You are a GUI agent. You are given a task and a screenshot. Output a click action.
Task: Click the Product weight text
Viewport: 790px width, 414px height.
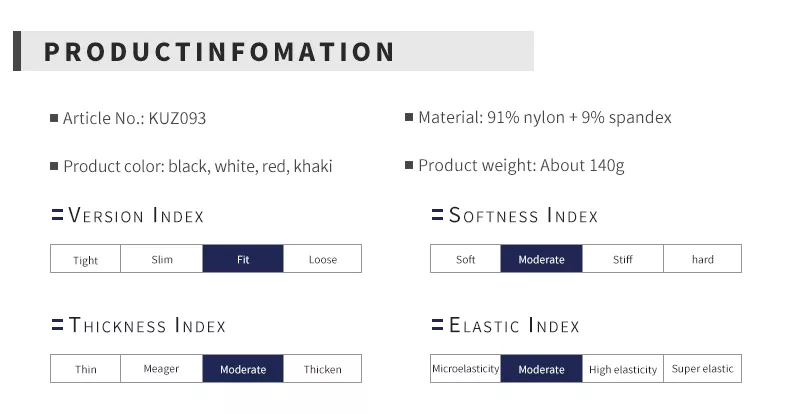pos(520,166)
